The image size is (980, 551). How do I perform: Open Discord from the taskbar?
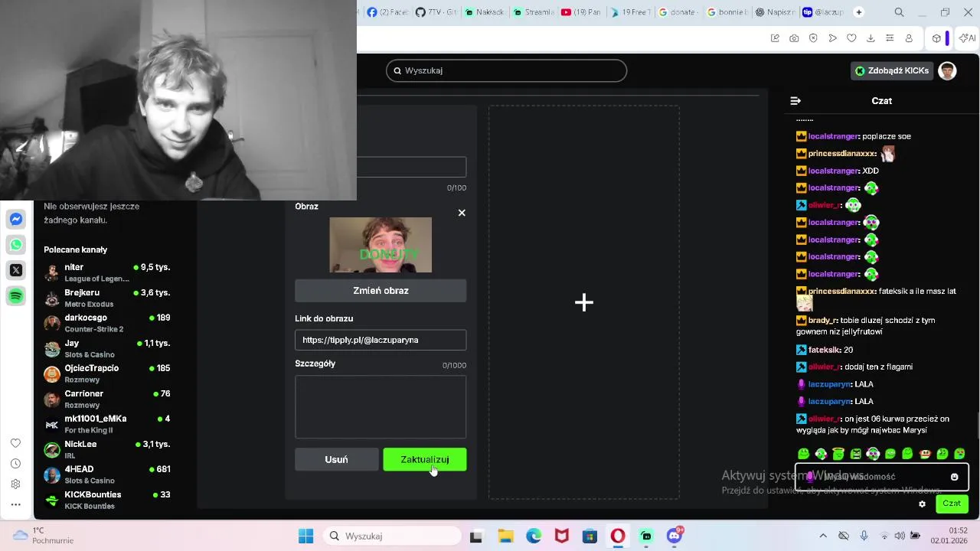(x=675, y=536)
